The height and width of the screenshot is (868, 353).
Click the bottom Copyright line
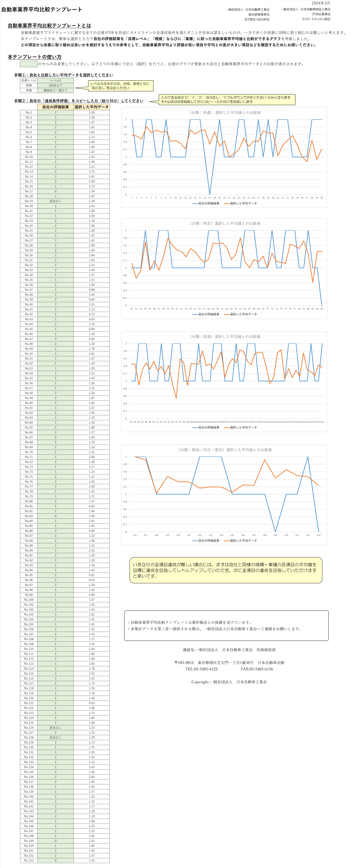(229, 682)
